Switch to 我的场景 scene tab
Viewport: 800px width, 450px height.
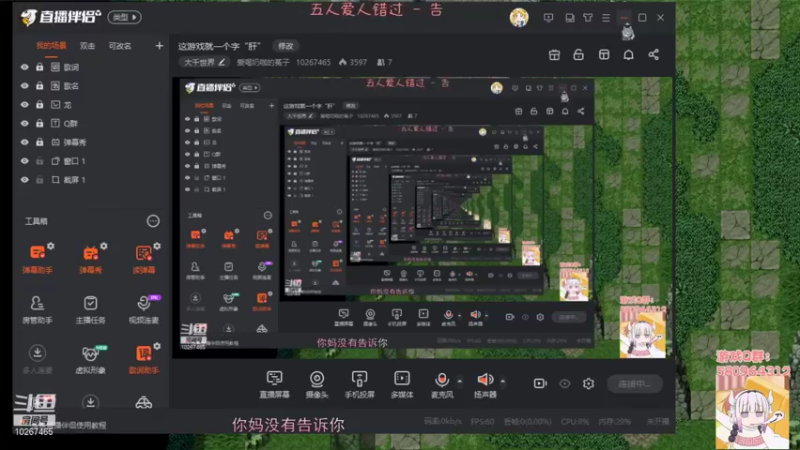[51, 46]
